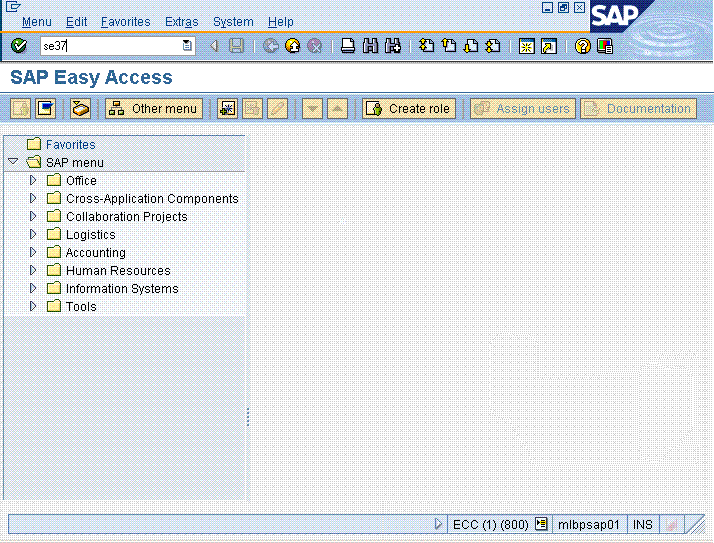Click the Find Next binoculars-plus icon
Screen dimensions: 714x543
[393, 46]
